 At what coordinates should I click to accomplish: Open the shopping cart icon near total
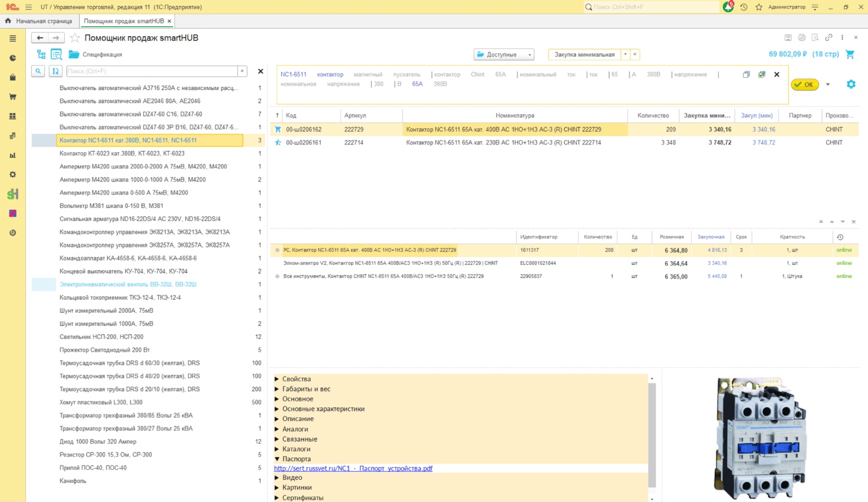[x=849, y=55]
